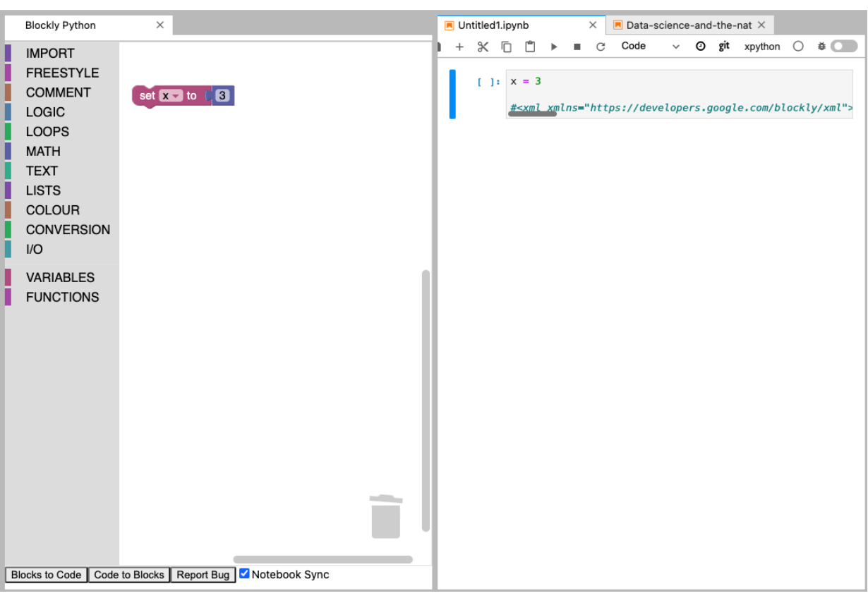Image resolution: width=868 pixels, height=615 pixels.
Task: Open the x variable dropdown in set block
Action: pos(171,96)
